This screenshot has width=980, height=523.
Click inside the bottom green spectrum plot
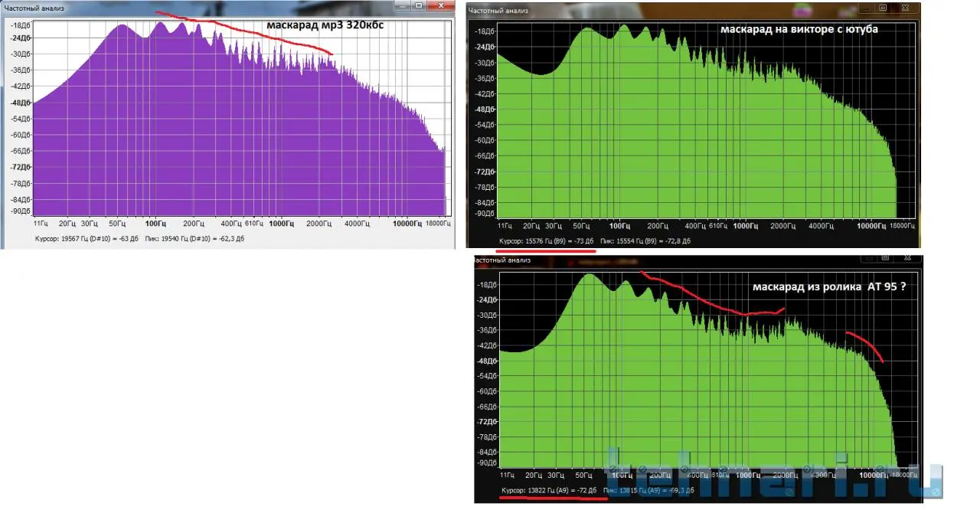tap(707, 370)
